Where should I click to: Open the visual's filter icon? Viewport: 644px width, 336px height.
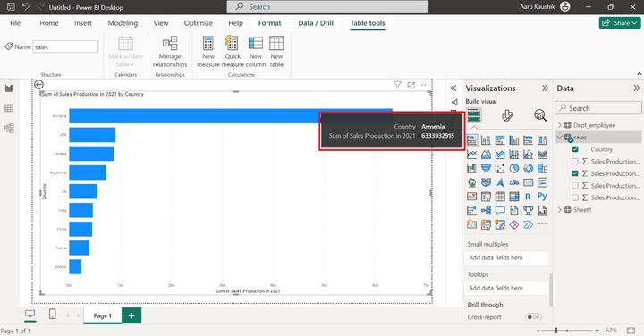[x=397, y=85]
